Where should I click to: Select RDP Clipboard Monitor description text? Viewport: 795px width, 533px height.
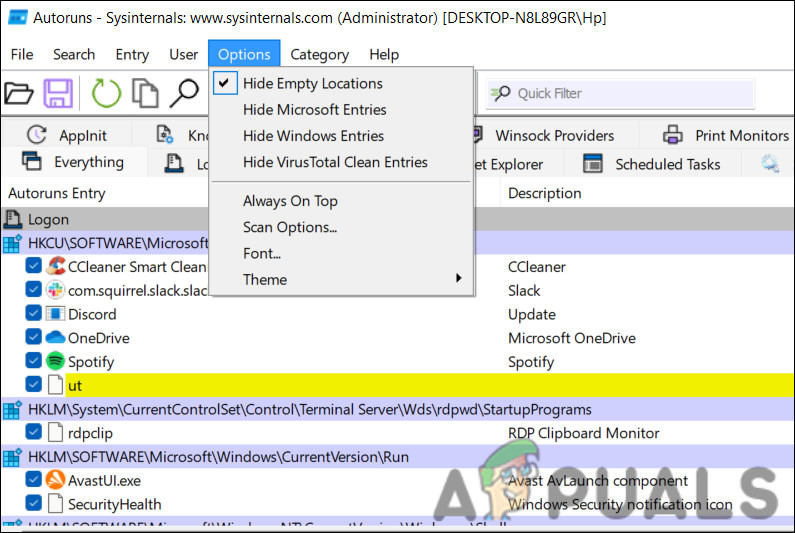(x=584, y=433)
